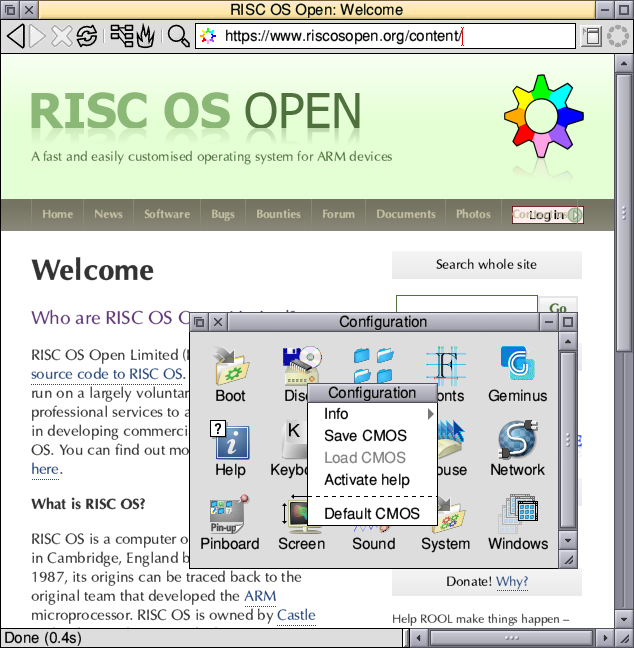This screenshot has width=634, height=648.
Task: Click the browser vertical scrollbar thumb
Action: click(624, 212)
